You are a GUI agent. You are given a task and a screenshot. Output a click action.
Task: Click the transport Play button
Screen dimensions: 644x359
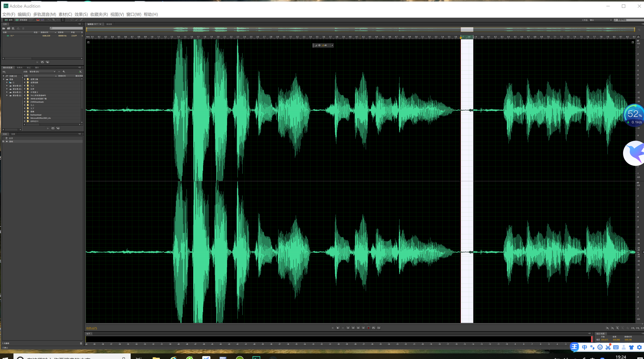point(338,328)
